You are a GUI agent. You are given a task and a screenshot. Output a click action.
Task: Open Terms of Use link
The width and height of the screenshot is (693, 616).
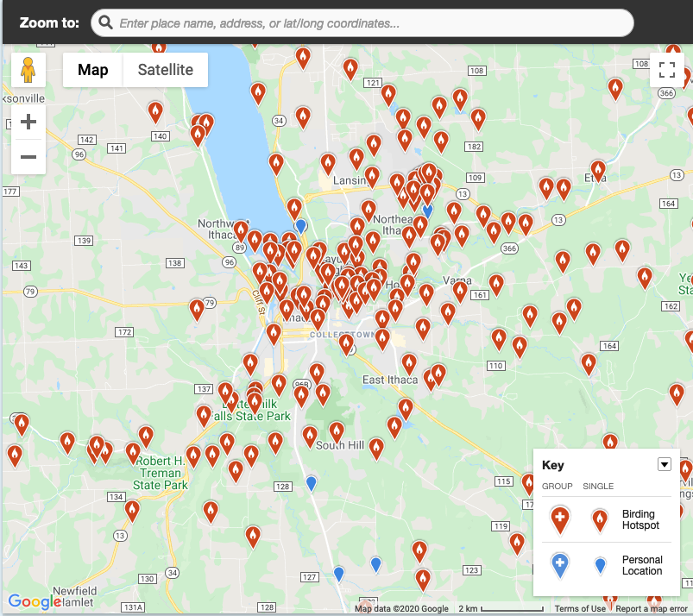[580, 608]
